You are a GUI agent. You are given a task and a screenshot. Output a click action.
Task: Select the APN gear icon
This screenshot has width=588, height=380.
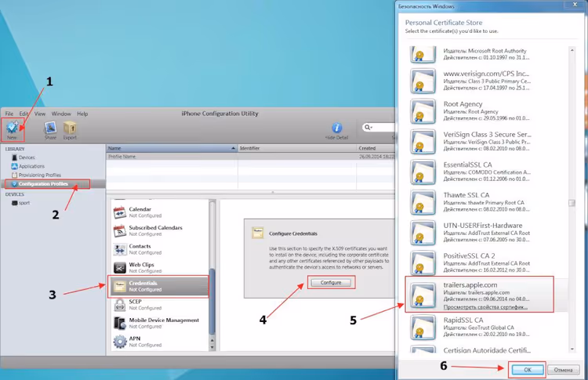tap(120, 342)
